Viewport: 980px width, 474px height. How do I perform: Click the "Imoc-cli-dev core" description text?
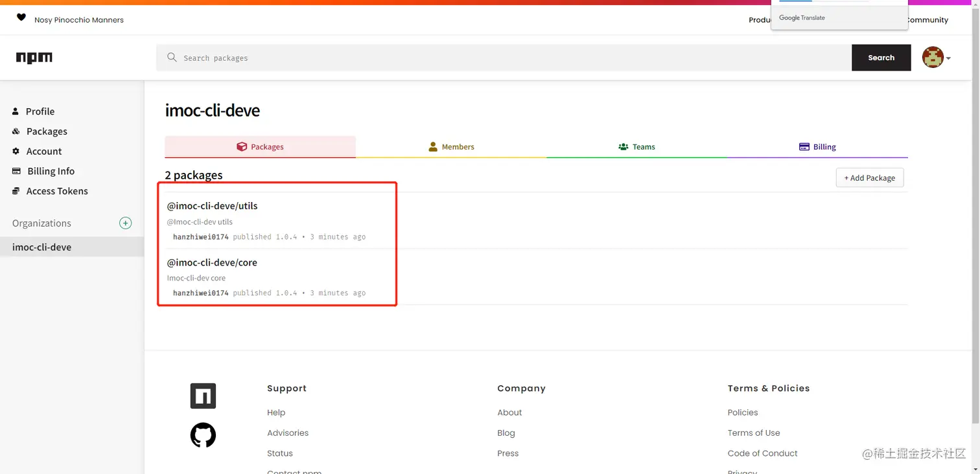point(196,278)
